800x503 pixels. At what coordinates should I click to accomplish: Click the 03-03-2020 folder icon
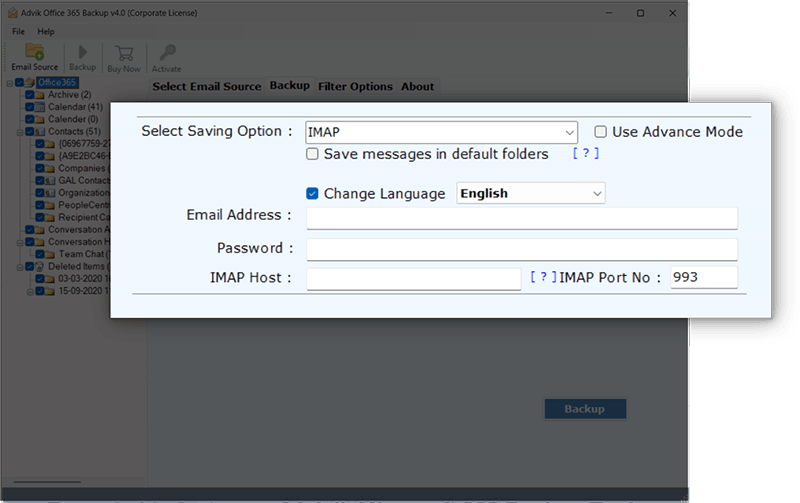49,279
